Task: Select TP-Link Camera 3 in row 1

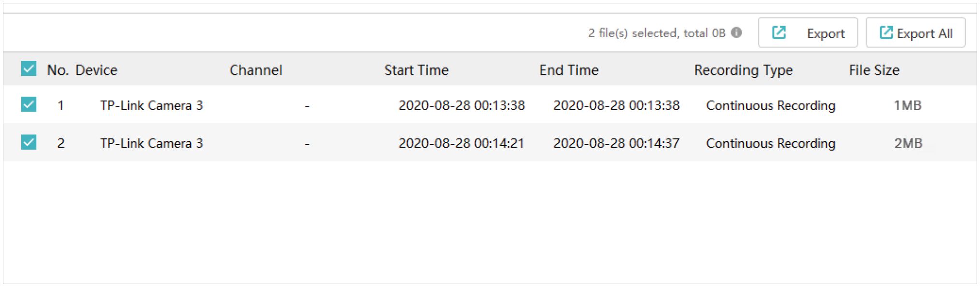Action: click(152, 105)
